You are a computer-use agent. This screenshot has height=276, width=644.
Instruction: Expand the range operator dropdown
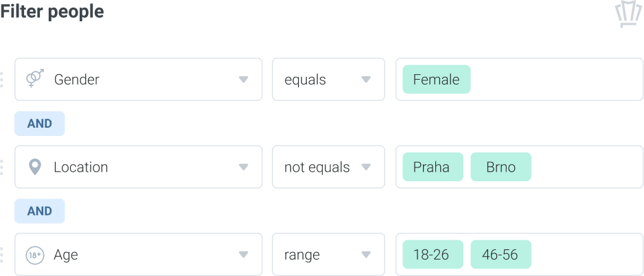coord(328,255)
